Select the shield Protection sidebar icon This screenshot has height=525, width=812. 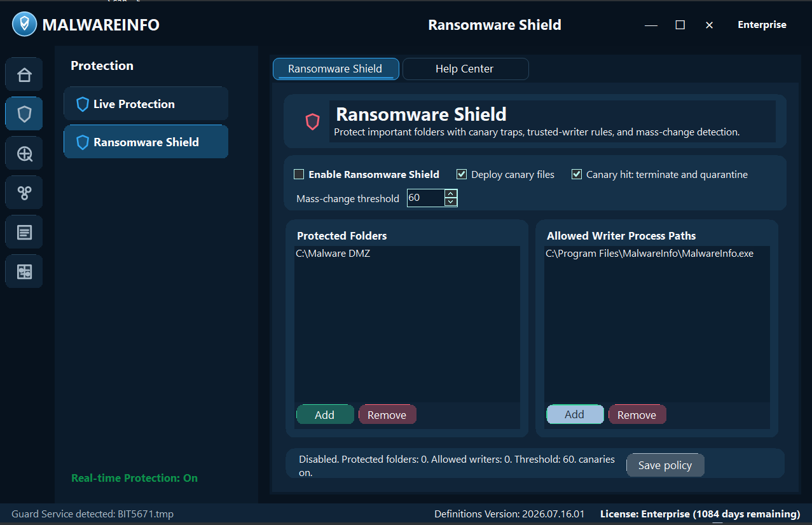[24, 114]
